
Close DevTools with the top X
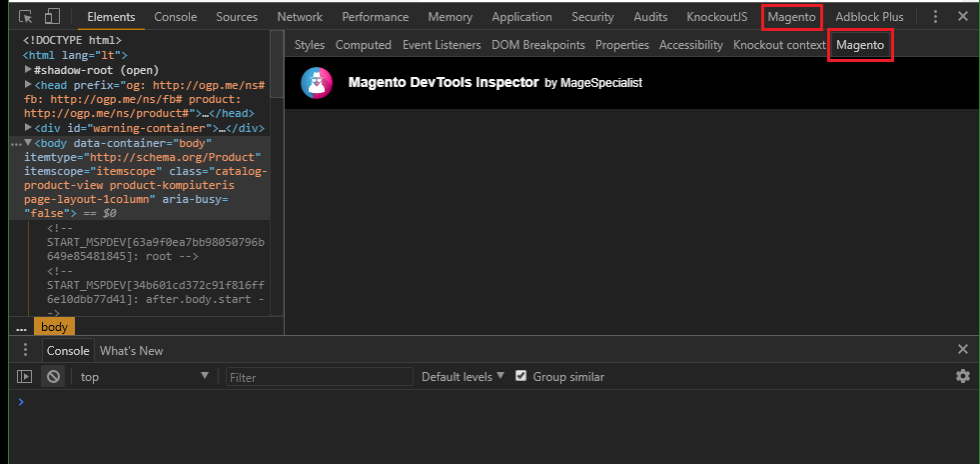point(963,17)
